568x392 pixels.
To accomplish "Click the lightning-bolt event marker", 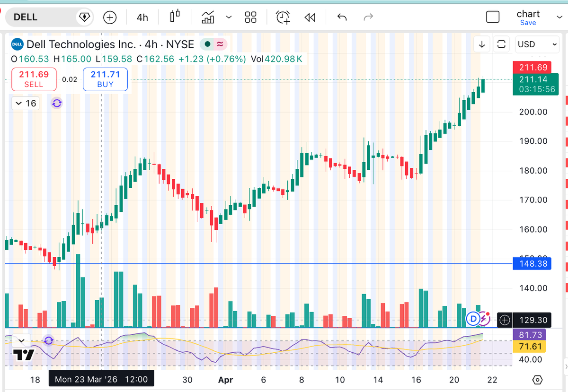I will point(484,318).
